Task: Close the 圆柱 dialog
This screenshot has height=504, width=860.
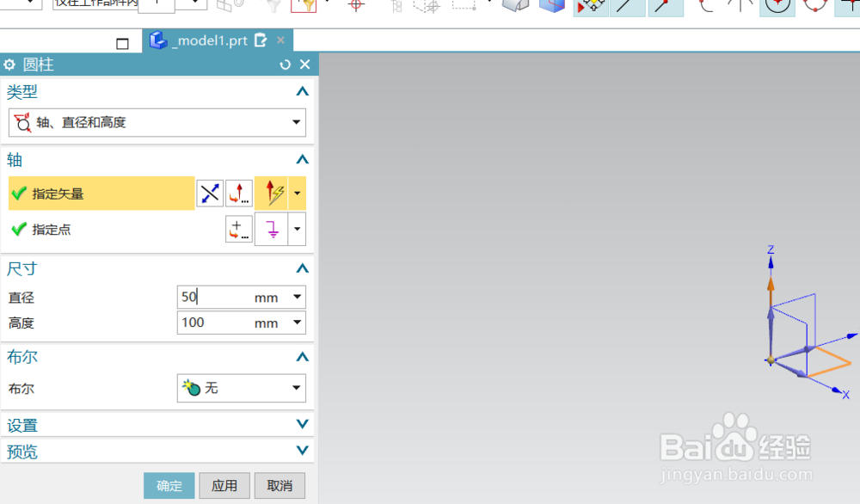Action: [305, 65]
